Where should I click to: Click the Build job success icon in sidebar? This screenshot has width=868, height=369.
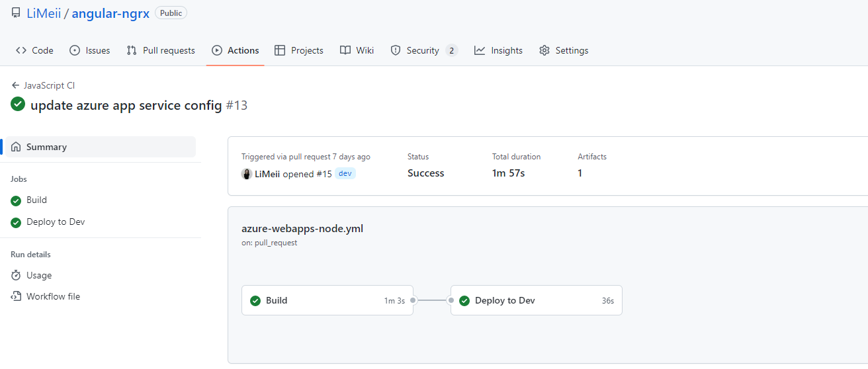pos(16,201)
